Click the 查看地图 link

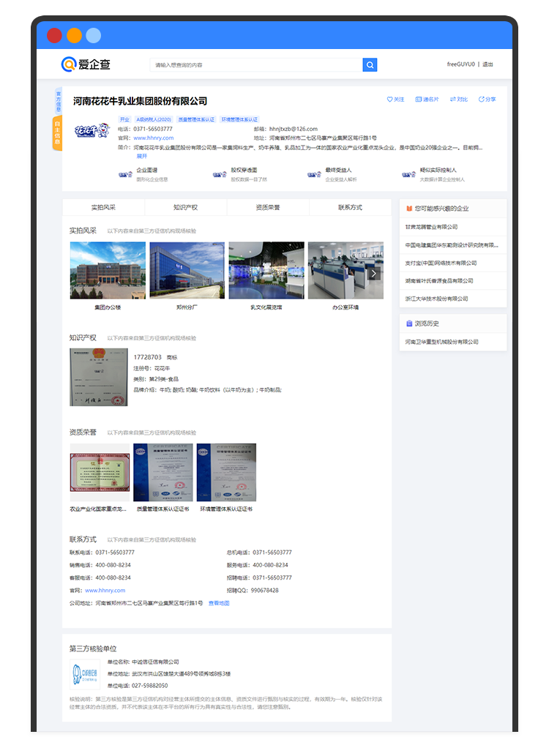219,603
